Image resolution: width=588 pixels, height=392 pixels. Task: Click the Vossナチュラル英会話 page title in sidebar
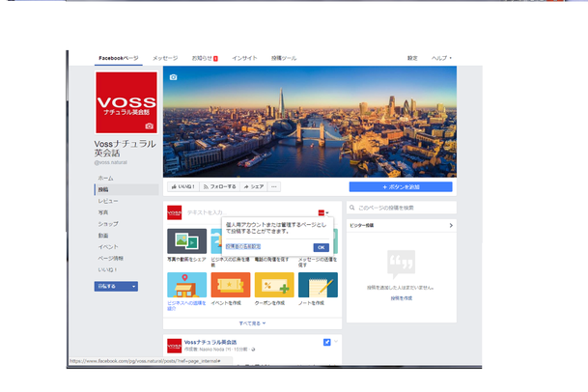click(125, 148)
